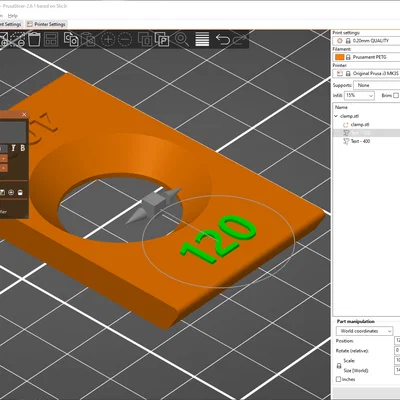Image resolution: width=400 pixels, height=400 pixels.
Task: Click the cog icon in the Print settings preset
Action: coord(340,41)
